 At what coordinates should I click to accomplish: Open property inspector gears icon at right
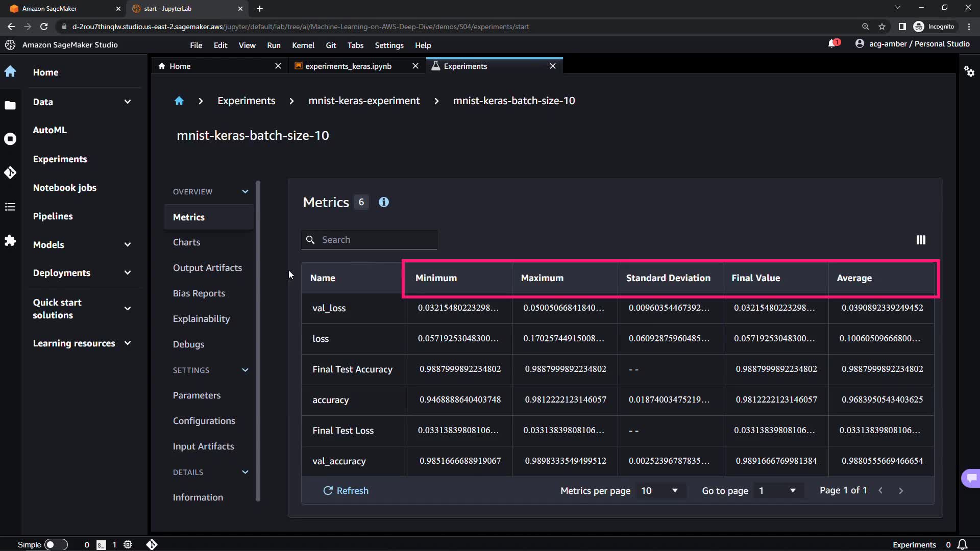[x=969, y=71]
